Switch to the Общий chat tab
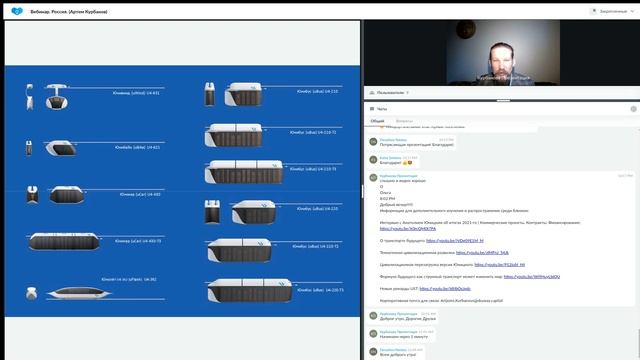Image resolution: width=640 pixels, height=360 pixels. 377,121
